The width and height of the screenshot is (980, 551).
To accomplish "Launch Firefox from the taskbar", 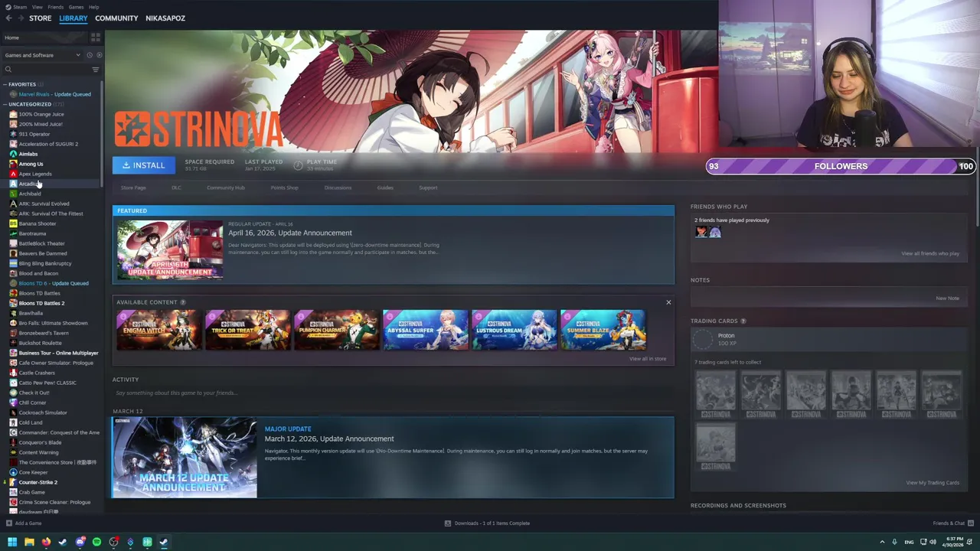I will pyautogui.click(x=46, y=542).
